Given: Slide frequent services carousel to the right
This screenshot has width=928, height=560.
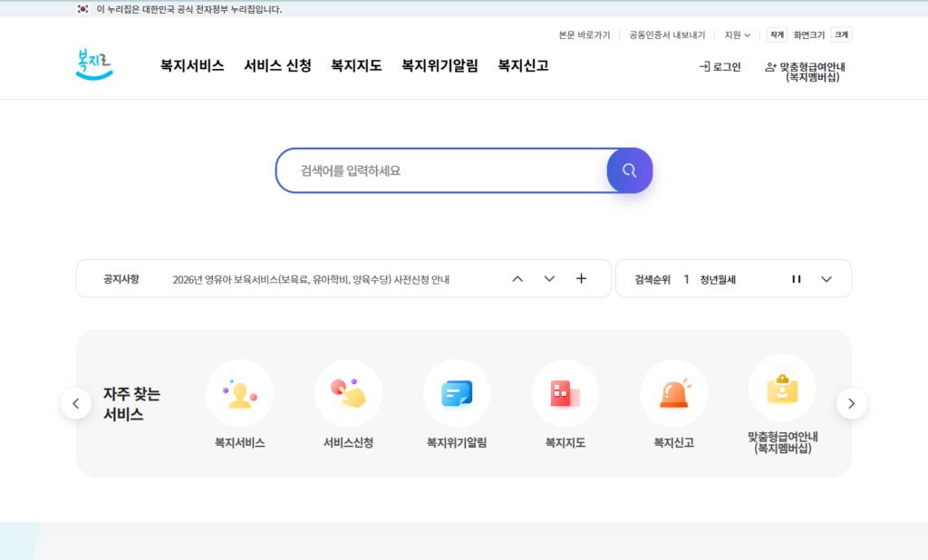Looking at the screenshot, I should [x=851, y=403].
